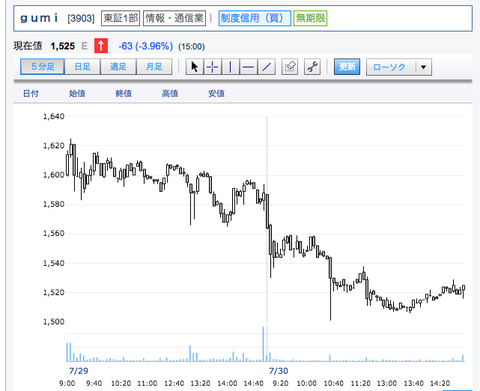The height and width of the screenshot is (391, 480).
Task: Switch to 日足 daily chart
Action: click(x=82, y=67)
